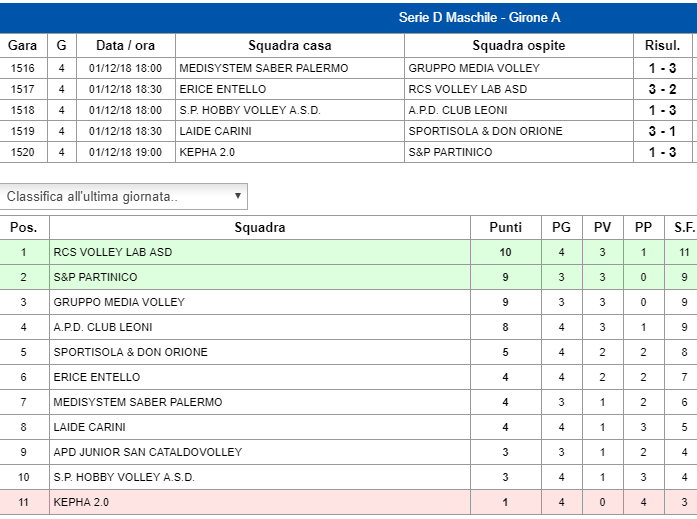Click the Serie D Maschile - Girone A title
Viewport: 697px width, 519px height.
[x=479, y=17]
